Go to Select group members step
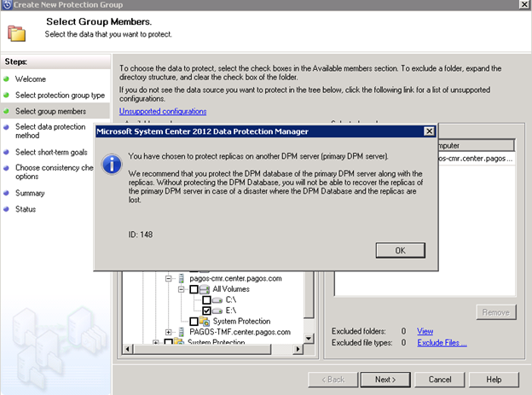 click(50, 112)
